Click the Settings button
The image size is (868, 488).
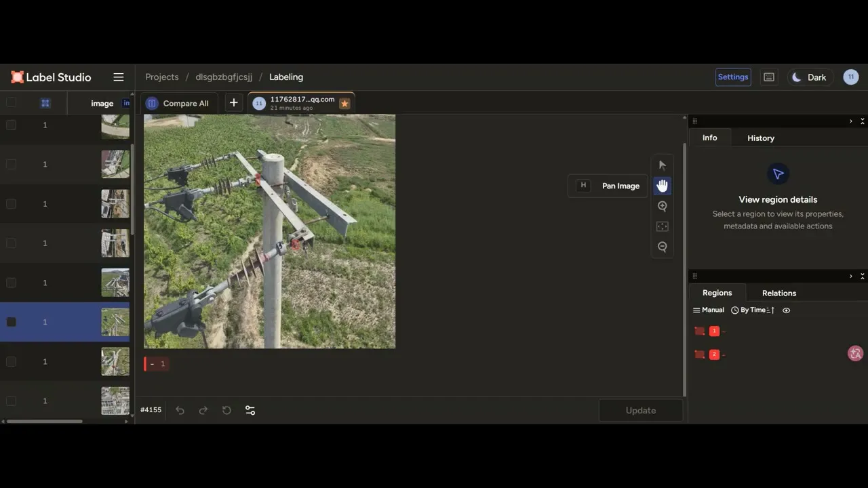pos(733,77)
